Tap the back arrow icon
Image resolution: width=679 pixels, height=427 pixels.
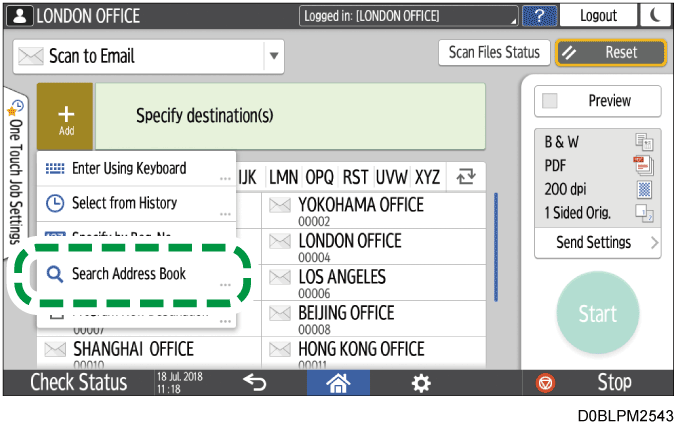254,382
